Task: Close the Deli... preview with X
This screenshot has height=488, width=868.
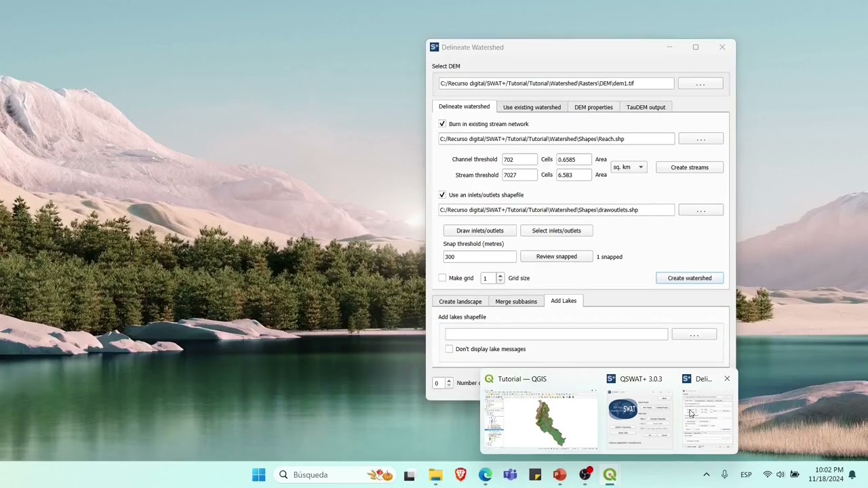Action: pyautogui.click(x=727, y=379)
